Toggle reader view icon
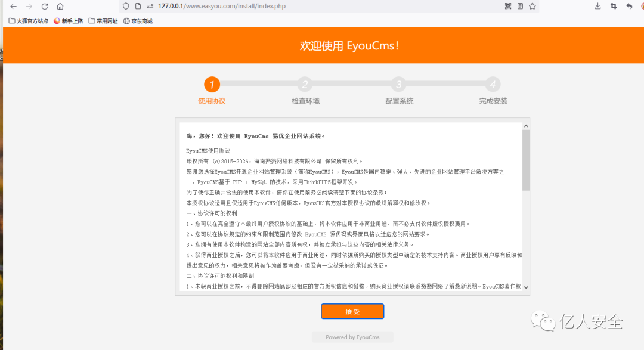644x350 pixels. (x=520, y=6)
